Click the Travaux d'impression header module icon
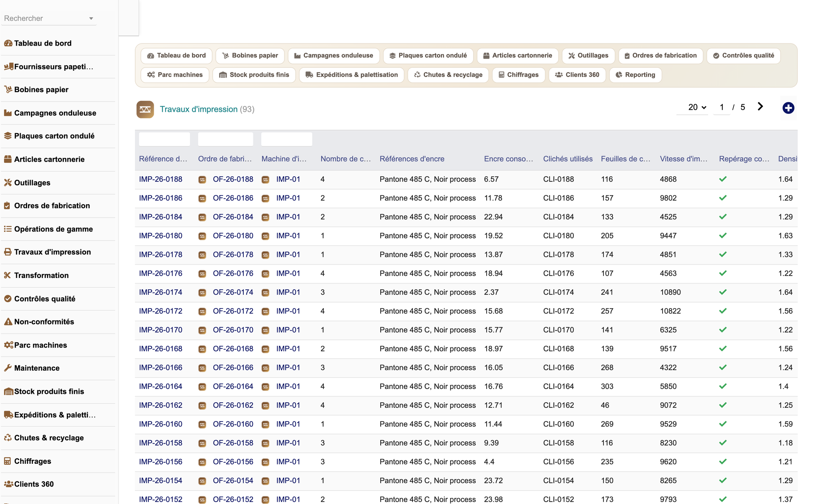815x504 pixels. tap(145, 109)
